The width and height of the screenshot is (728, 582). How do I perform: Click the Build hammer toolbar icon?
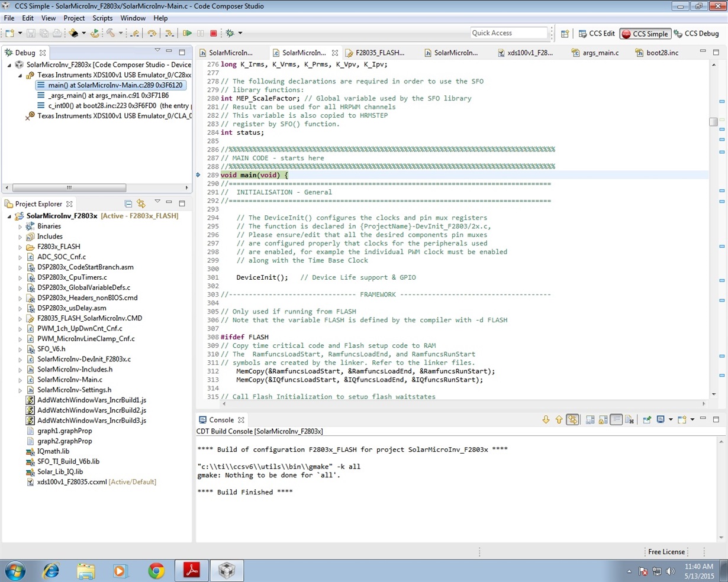pos(110,33)
